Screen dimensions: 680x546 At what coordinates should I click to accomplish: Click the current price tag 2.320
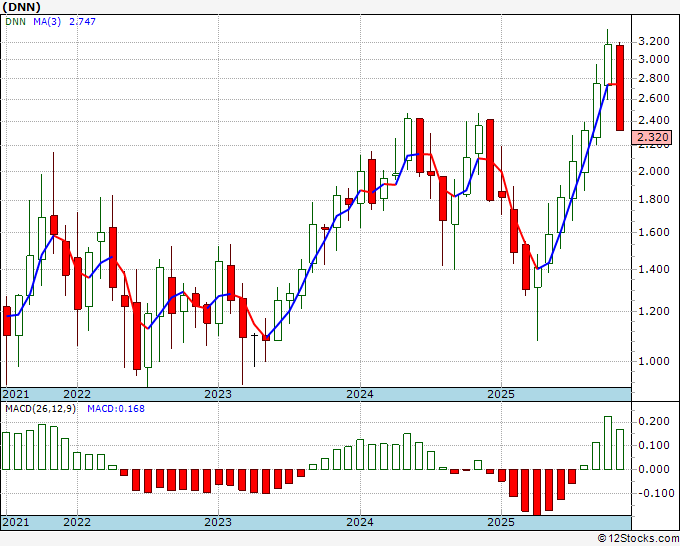tap(654, 137)
